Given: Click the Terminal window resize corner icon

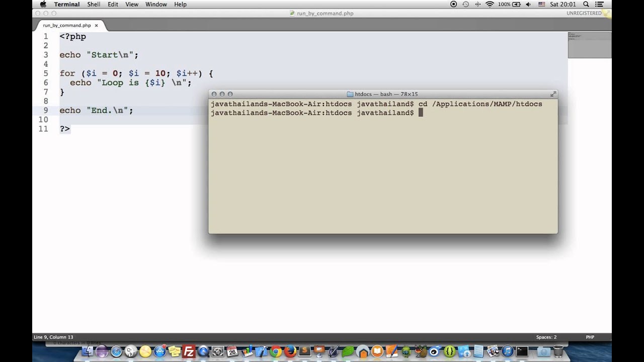Looking at the screenshot, I should (553, 94).
